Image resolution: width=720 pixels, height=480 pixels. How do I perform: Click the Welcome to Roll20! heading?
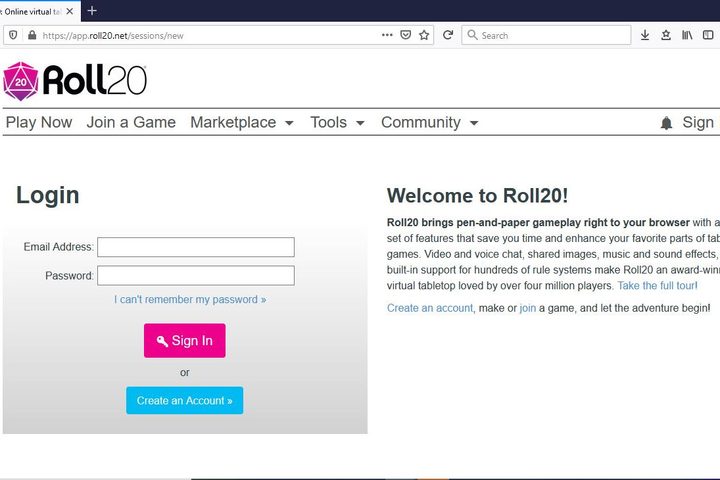coord(478,196)
